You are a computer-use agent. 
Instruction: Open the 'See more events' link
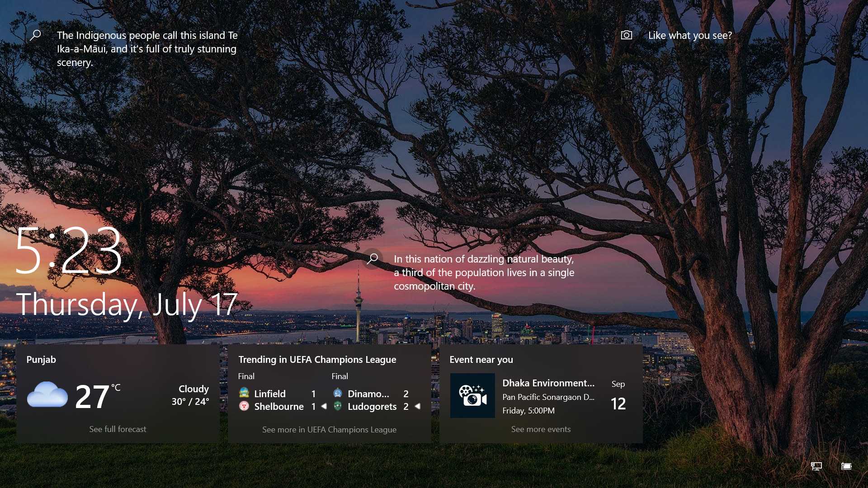[541, 429]
